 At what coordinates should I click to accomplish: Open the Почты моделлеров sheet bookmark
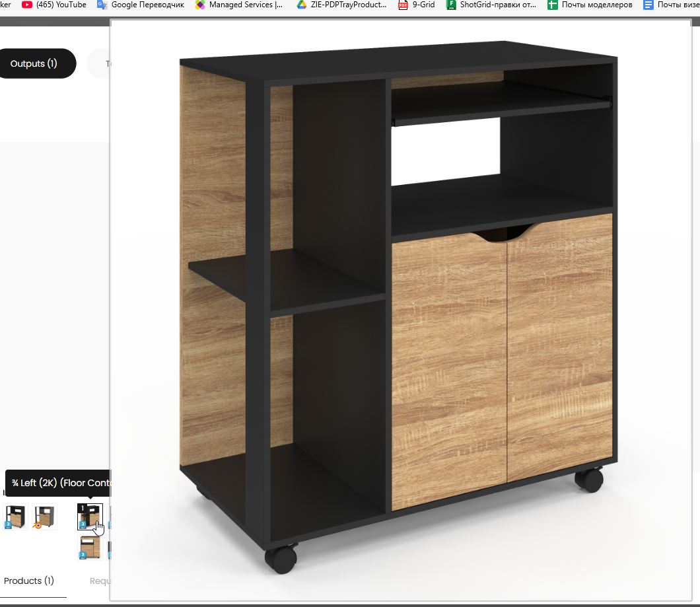(x=590, y=5)
